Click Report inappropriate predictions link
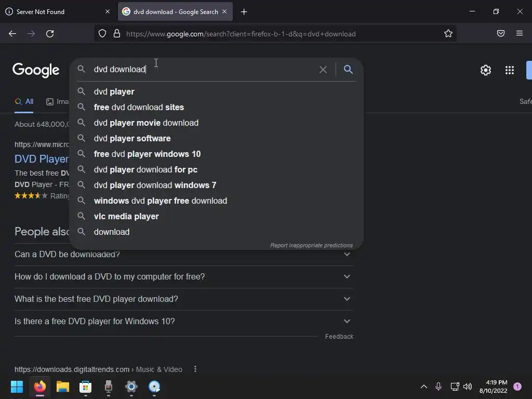Viewport: 532px width, 399px height. [311, 245]
